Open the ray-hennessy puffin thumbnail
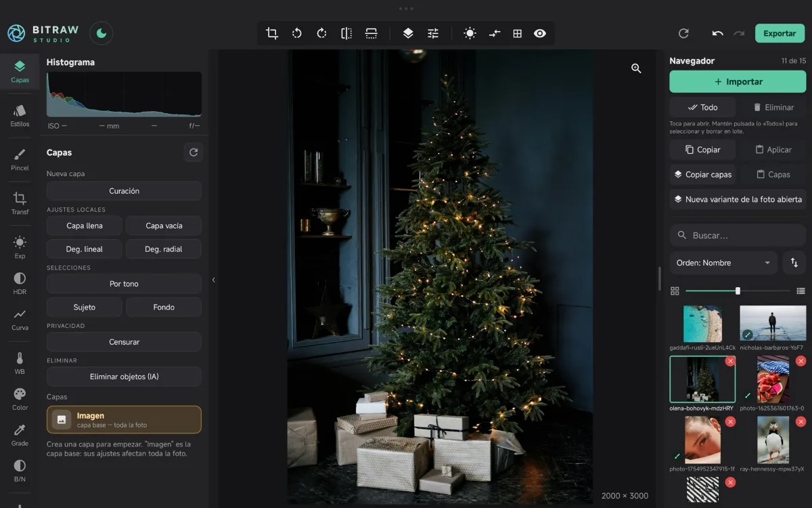This screenshot has width=812, height=508. pos(773,440)
